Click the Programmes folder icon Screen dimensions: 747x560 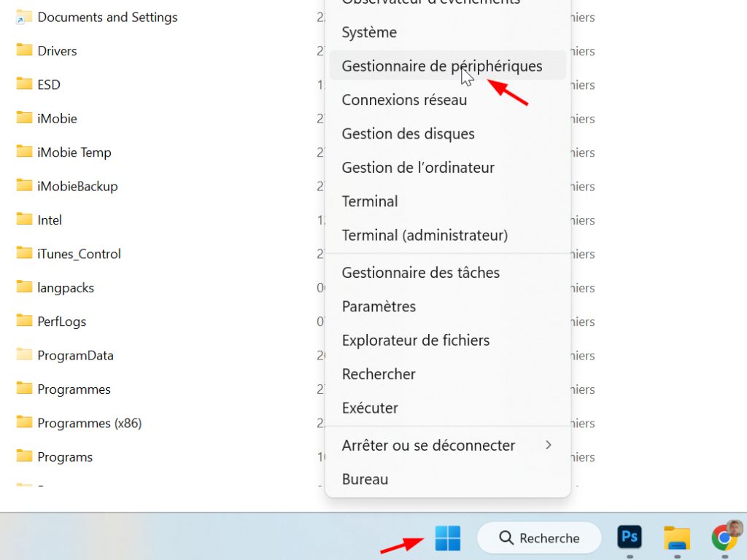(x=24, y=388)
